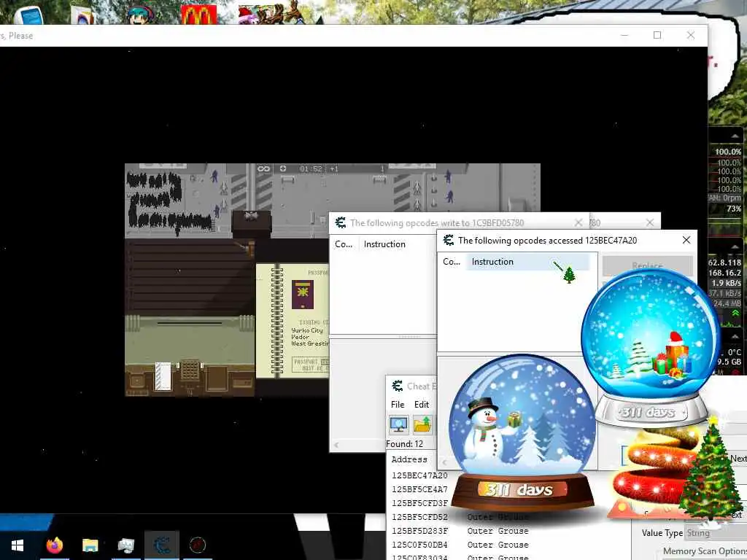Click Instruction column header in write-opcodes window
747x560 pixels.
pos(384,244)
